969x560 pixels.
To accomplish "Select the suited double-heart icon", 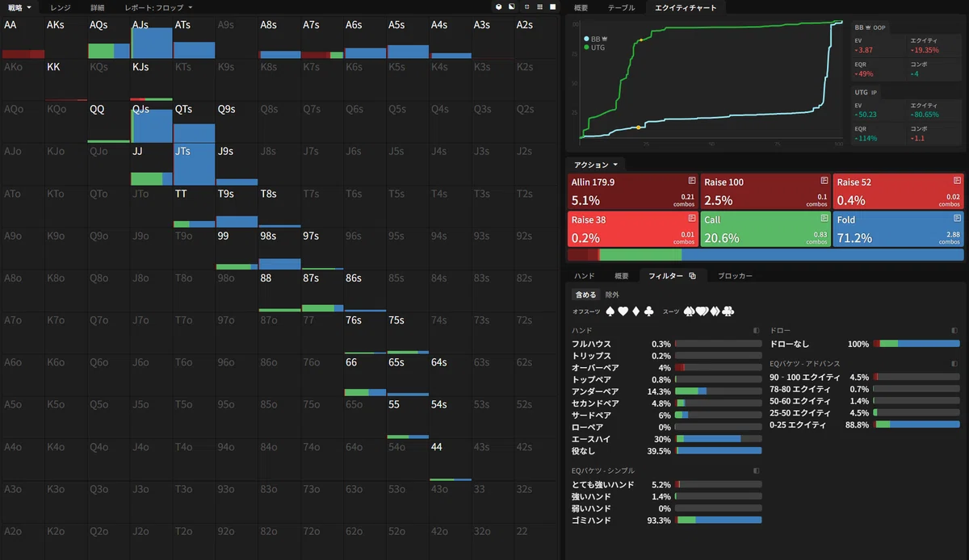I will [703, 311].
